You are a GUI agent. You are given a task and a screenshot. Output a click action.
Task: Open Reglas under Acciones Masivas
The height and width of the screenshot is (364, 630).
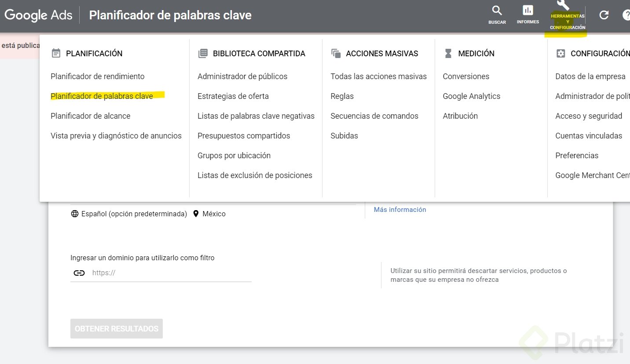point(342,96)
